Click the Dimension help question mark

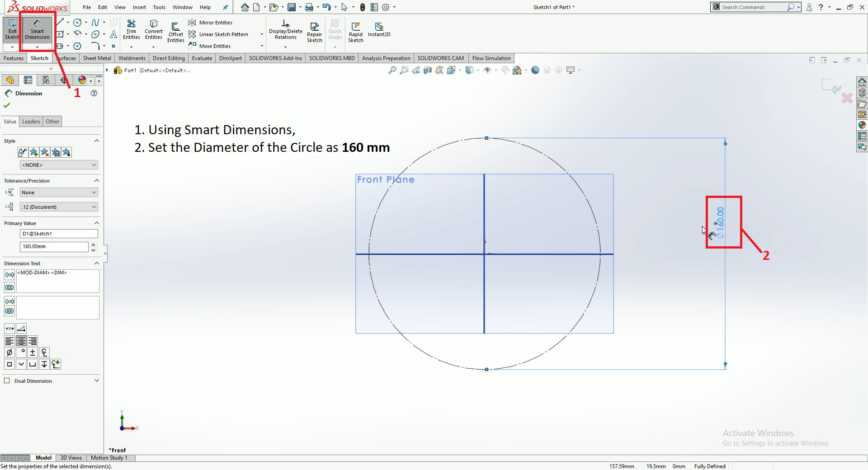pyautogui.click(x=94, y=93)
